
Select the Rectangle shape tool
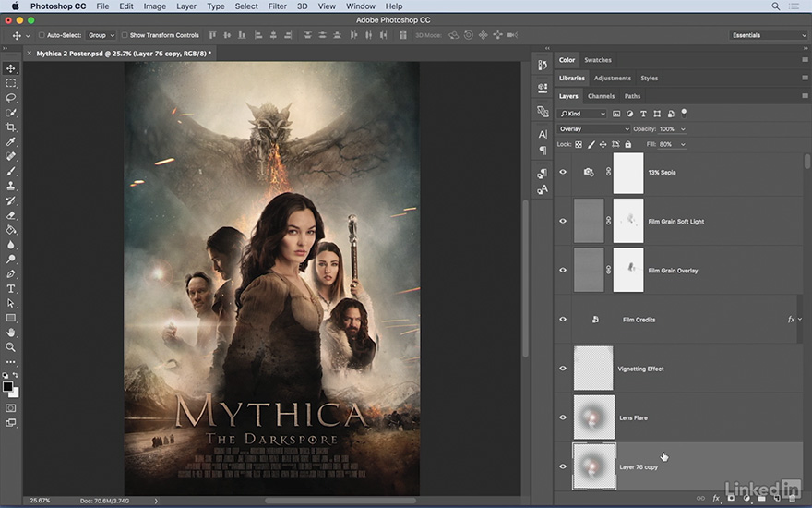(x=10, y=318)
